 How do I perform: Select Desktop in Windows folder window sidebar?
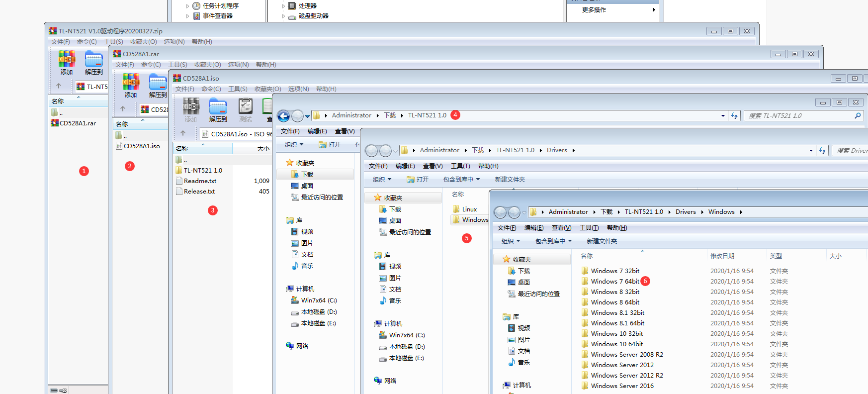[519, 282]
